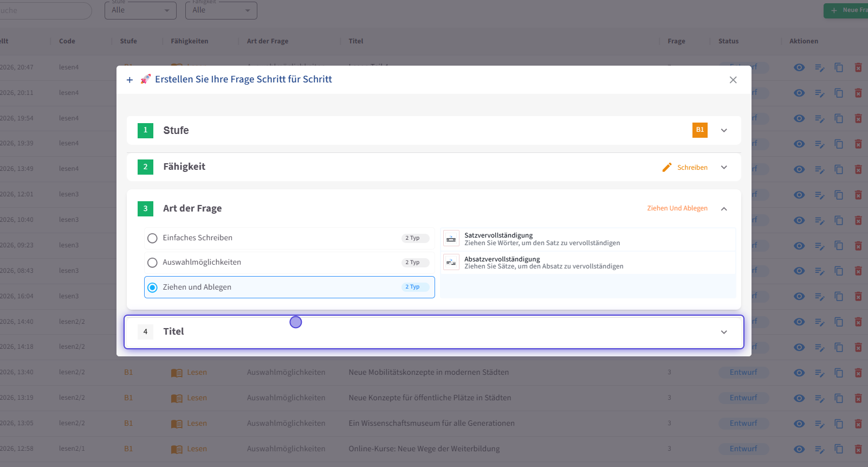
Task: Click the red delete icon in the last row
Action: (x=858, y=449)
